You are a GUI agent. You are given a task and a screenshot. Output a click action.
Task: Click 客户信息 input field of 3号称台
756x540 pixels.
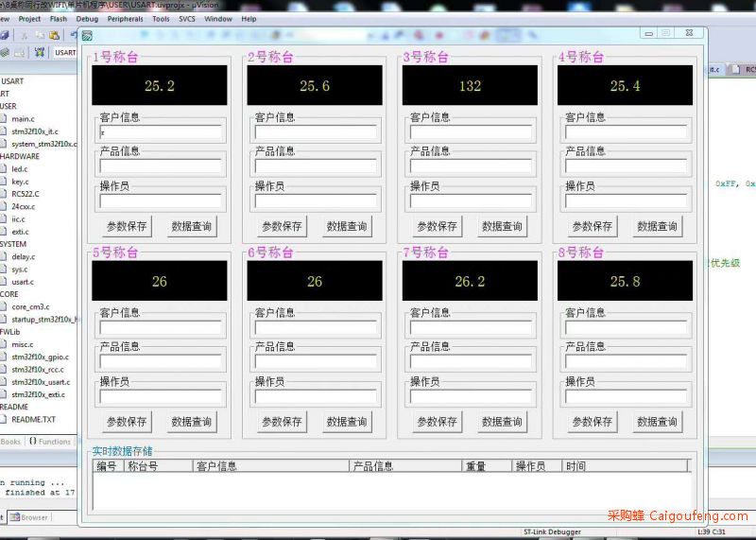coord(471,132)
